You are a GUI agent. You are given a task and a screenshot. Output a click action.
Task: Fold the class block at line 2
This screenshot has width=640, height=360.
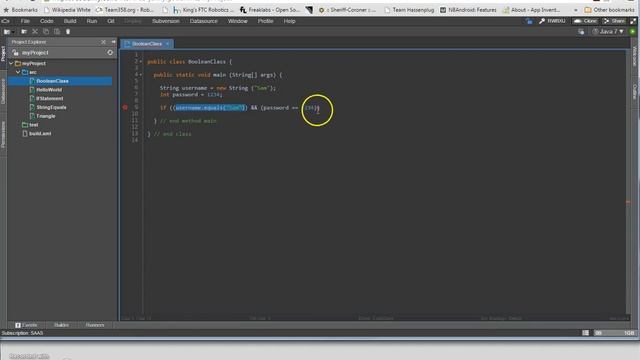coord(141,62)
